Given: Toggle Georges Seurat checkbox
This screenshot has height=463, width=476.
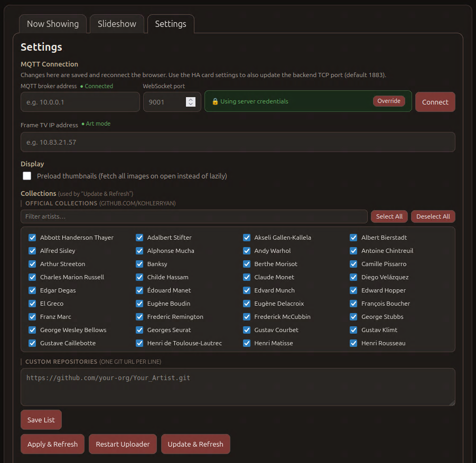Looking at the screenshot, I should click(x=139, y=330).
